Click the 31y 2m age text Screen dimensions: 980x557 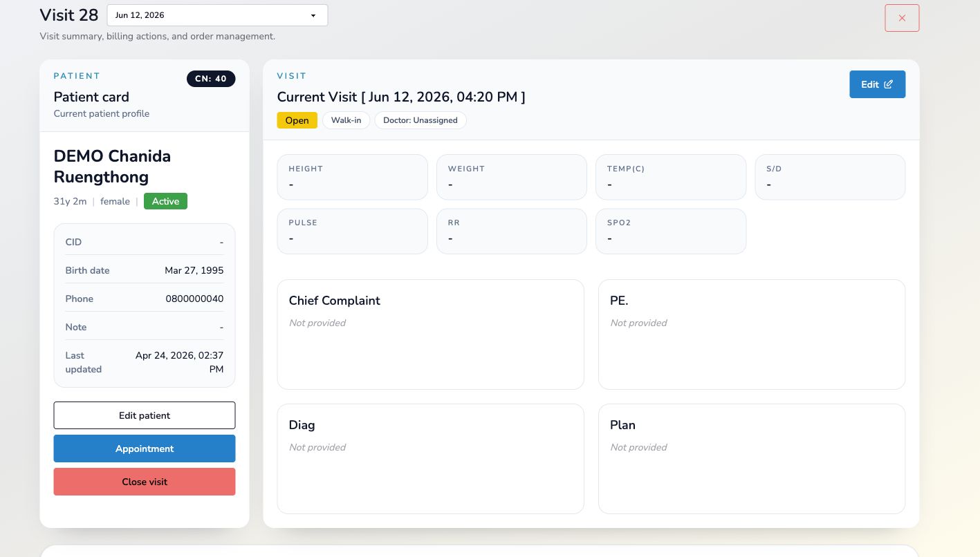(70, 201)
